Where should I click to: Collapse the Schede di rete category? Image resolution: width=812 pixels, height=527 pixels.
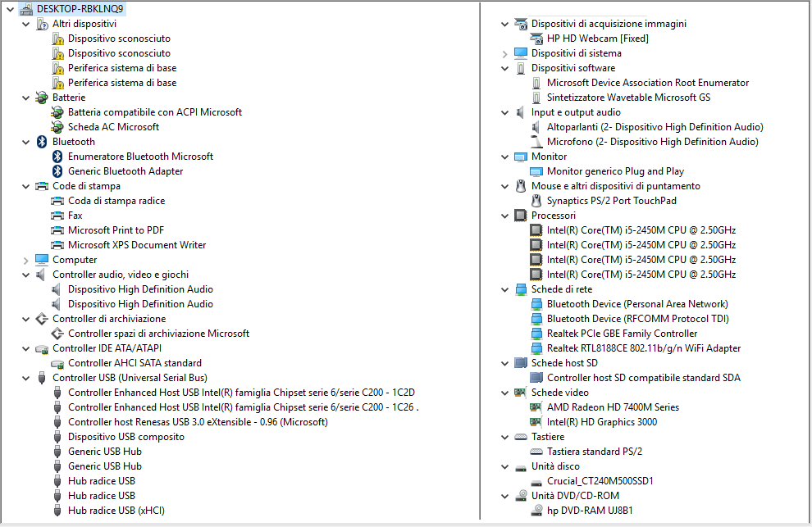coord(505,290)
